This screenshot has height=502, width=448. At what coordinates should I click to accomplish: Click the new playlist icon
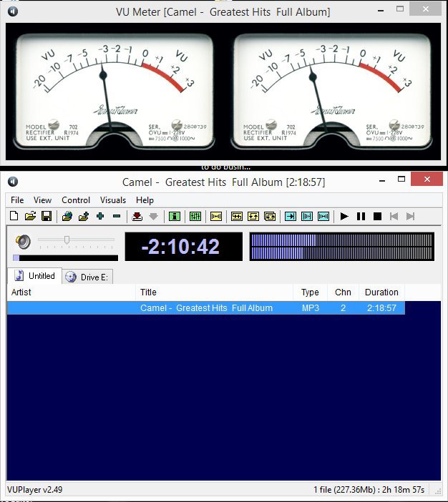click(14, 216)
